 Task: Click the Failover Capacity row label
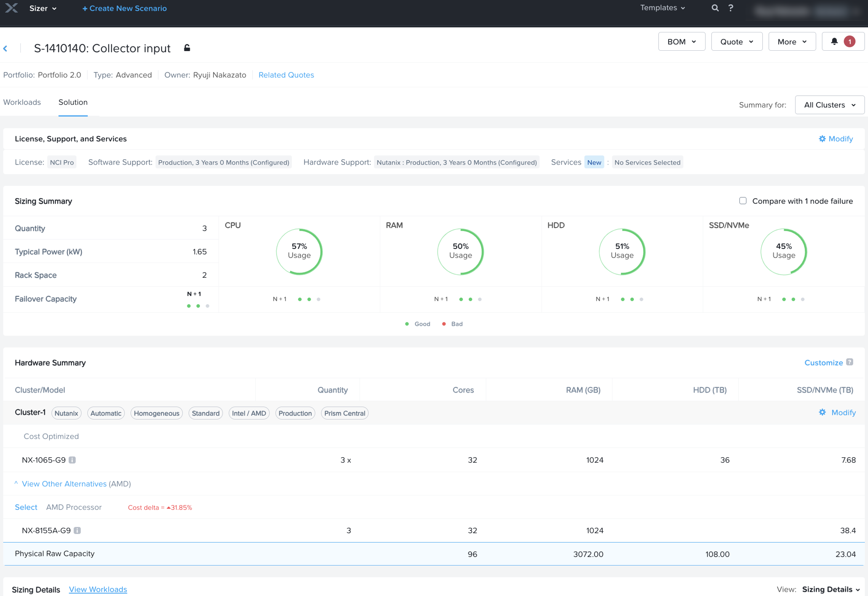tap(45, 299)
